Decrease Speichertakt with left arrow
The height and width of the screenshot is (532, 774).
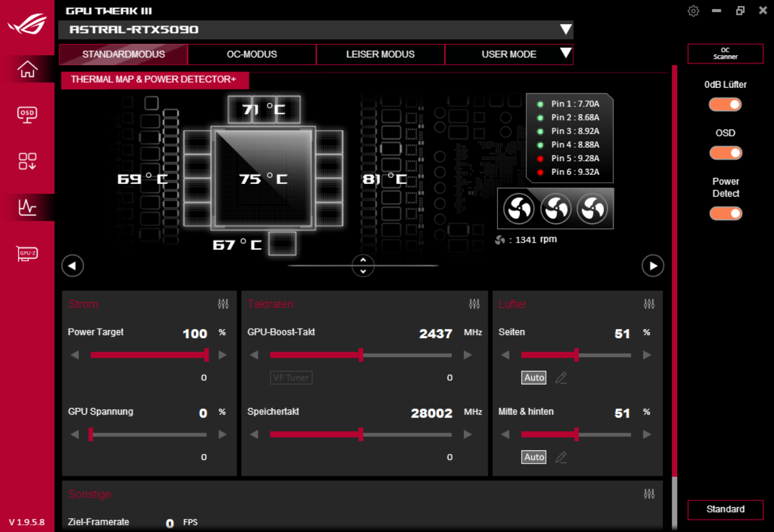coord(254,434)
